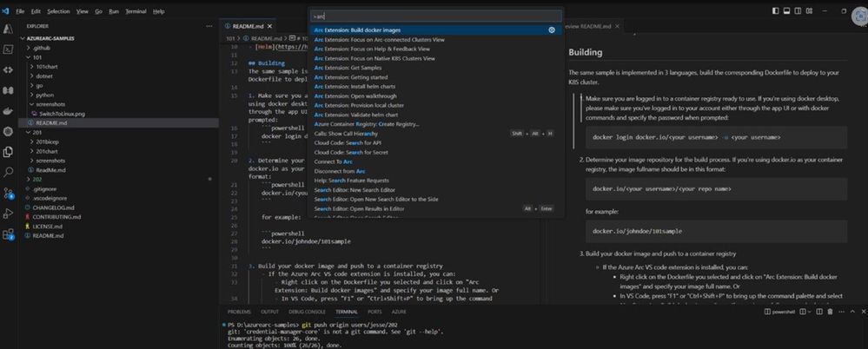This screenshot has width=868, height=349.
Task: Open the customize layout icon
Action: tap(809, 10)
